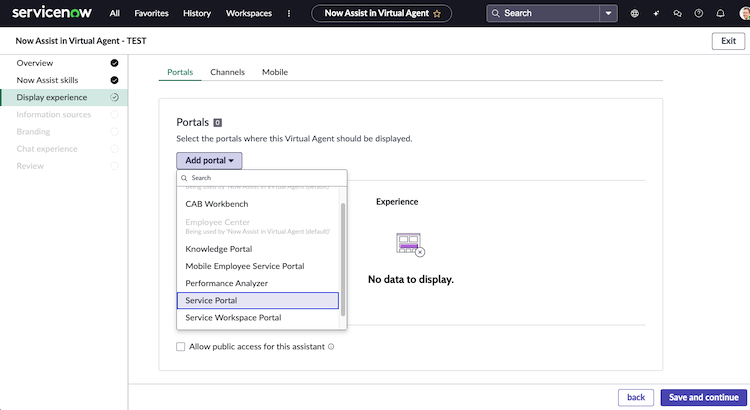Switch to the Portals tab
Viewport: 750px width, 410px height.
(x=180, y=72)
